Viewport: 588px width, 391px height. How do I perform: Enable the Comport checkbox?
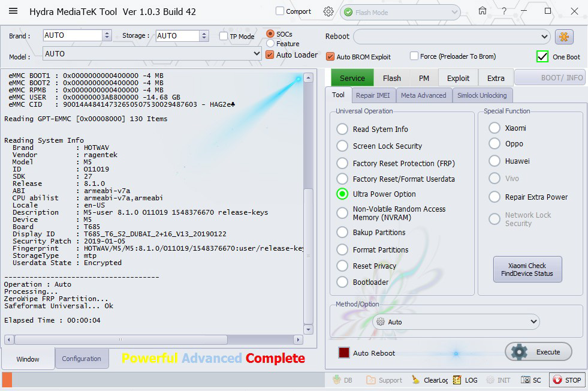point(280,11)
